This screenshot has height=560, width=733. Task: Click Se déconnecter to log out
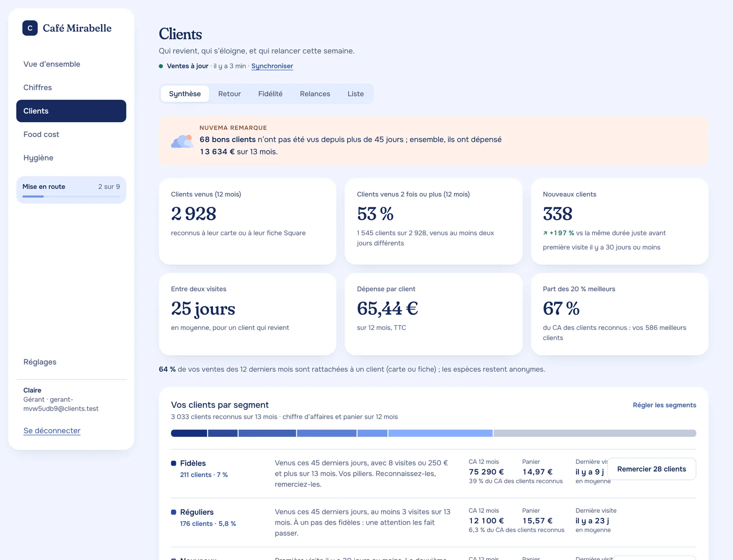52,431
